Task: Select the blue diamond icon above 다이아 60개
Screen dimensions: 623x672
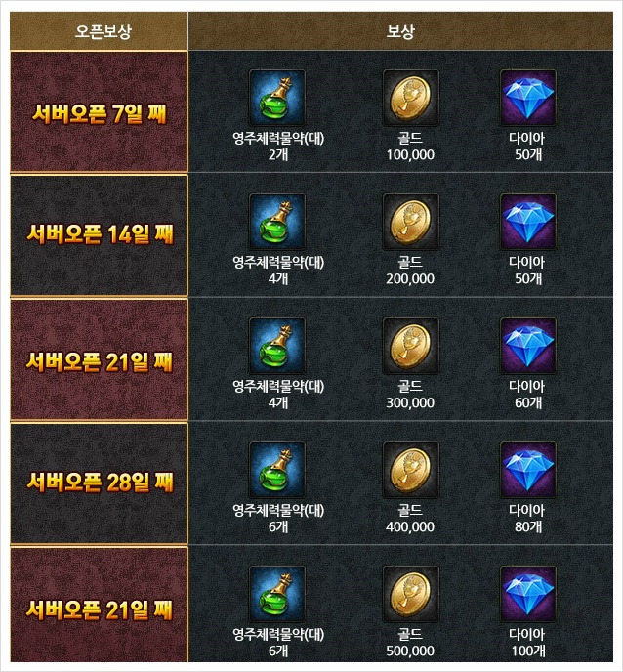Action: tap(528, 346)
